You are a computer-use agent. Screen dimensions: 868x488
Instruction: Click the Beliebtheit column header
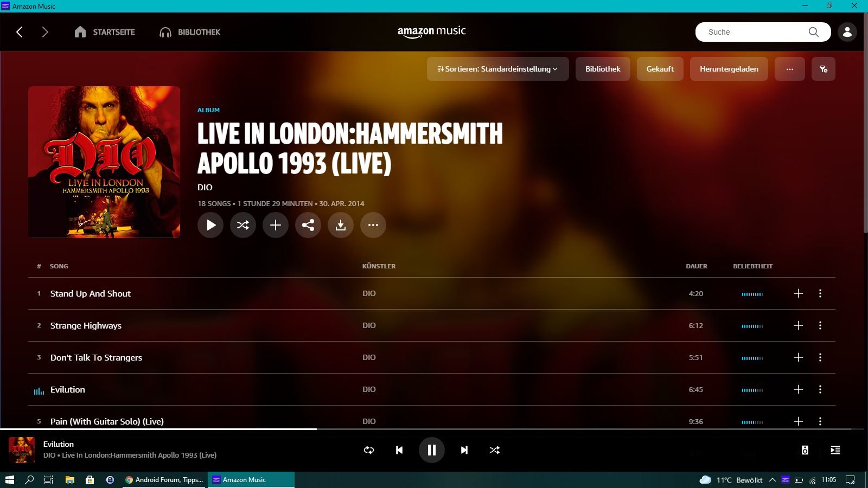[x=752, y=266]
